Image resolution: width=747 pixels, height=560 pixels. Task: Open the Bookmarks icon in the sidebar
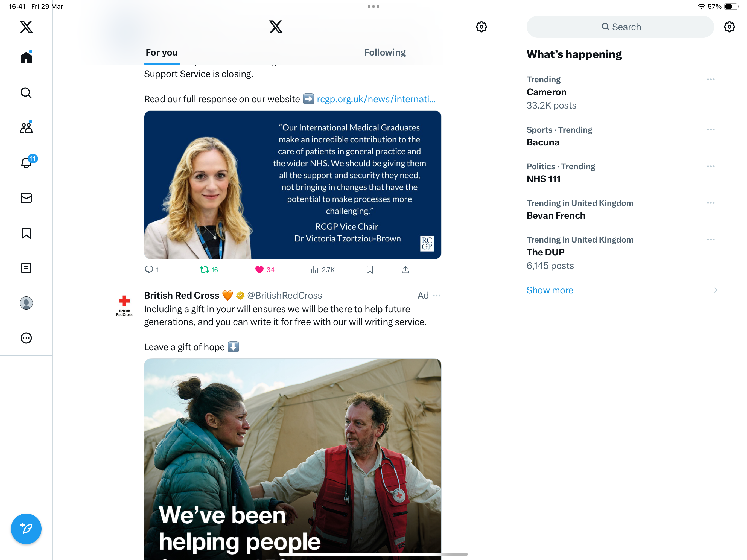tap(26, 233)
